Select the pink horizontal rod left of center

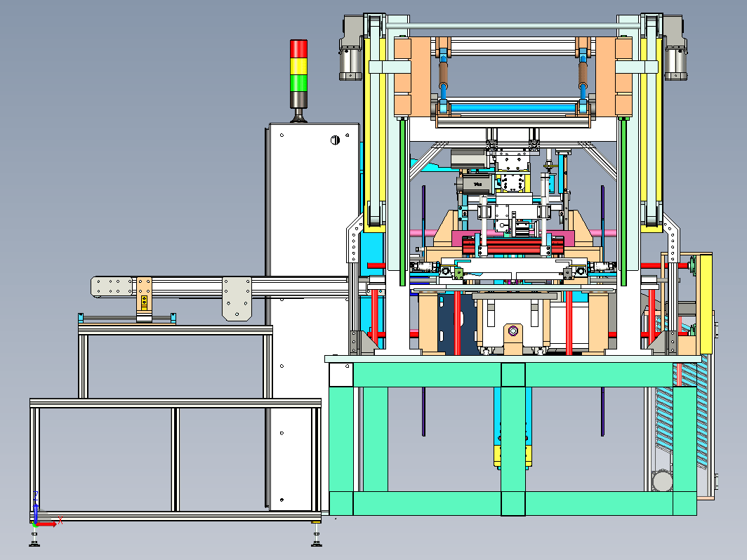pyautogui.click(x=421, y=233)
